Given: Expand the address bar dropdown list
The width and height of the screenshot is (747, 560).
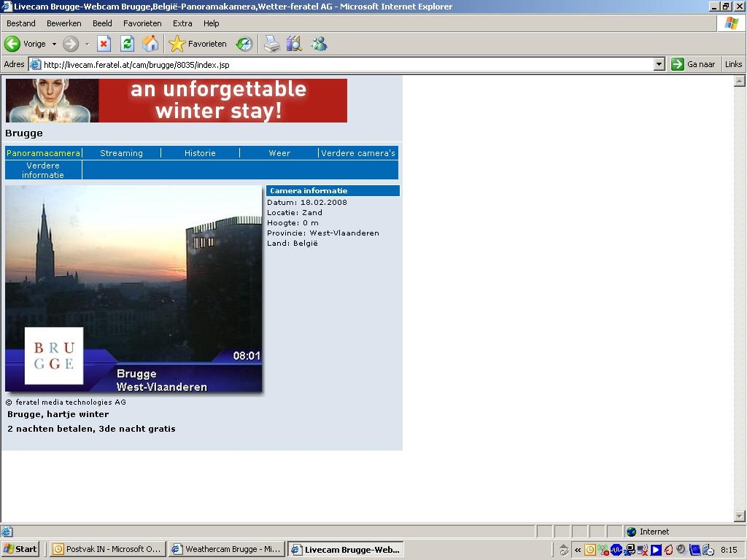Looking at the screenshot, I should pos(659,64).
